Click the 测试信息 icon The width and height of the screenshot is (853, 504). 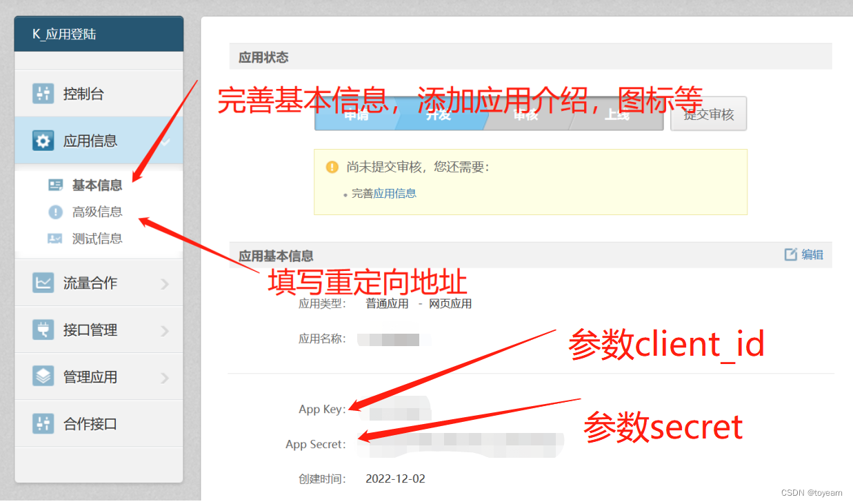[56, 239]
